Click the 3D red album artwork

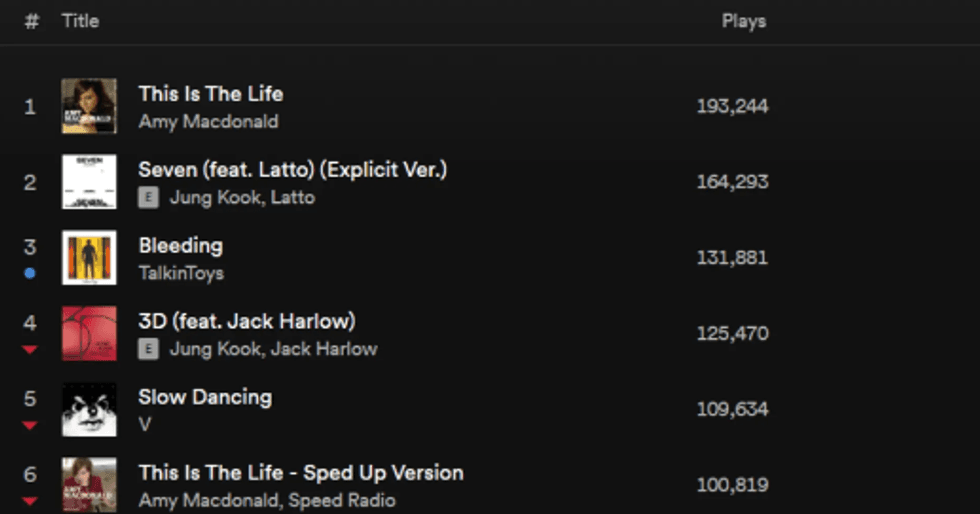[89, 334]
